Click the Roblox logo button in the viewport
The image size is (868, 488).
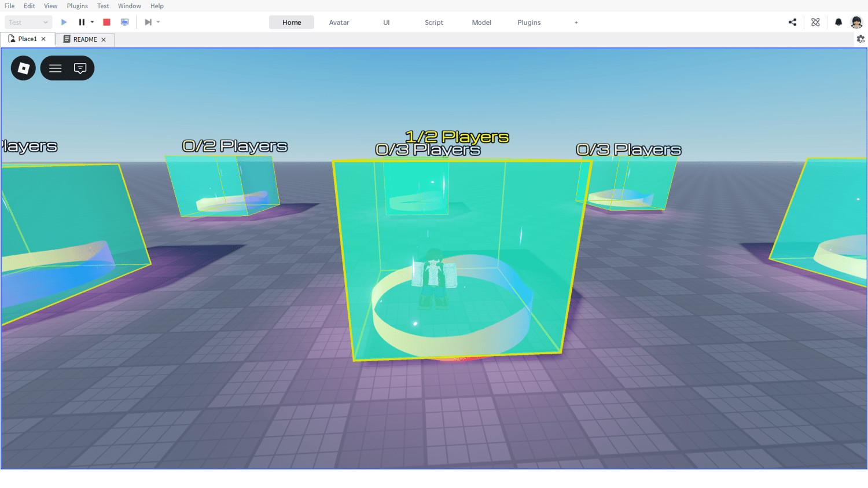tap(23, 68)
